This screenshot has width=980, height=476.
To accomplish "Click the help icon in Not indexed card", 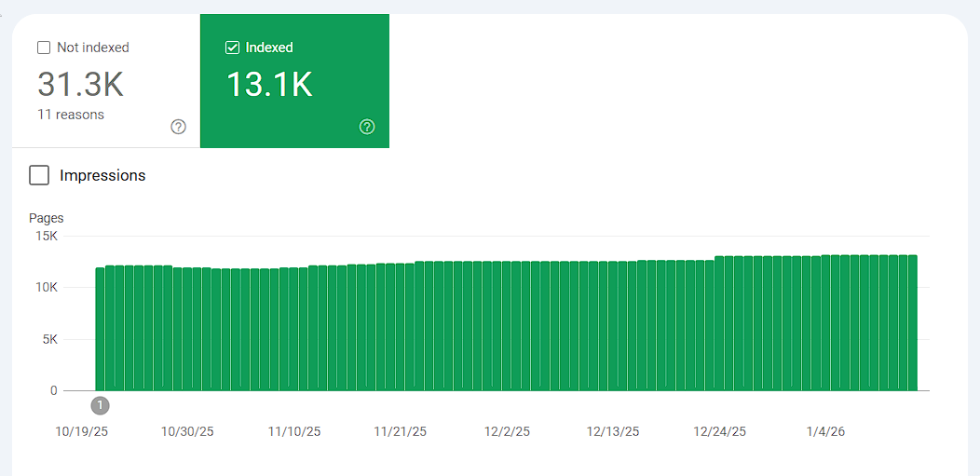I will [x=179, y=127].
